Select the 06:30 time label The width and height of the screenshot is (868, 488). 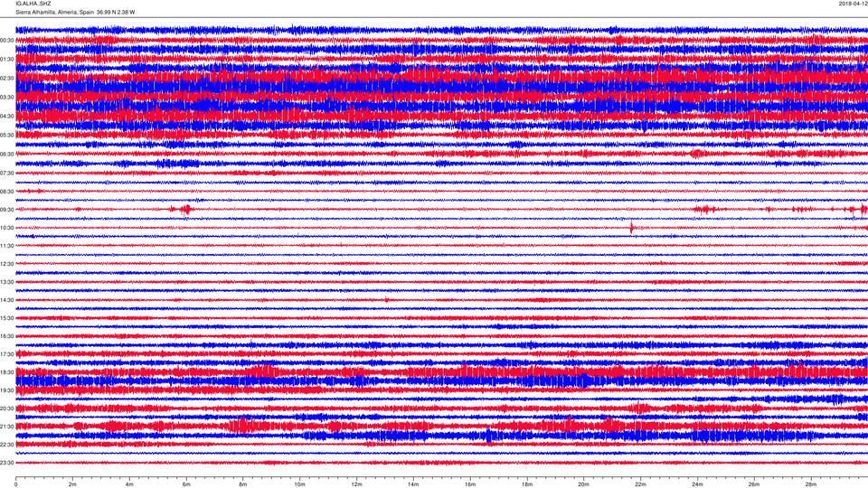6,155
